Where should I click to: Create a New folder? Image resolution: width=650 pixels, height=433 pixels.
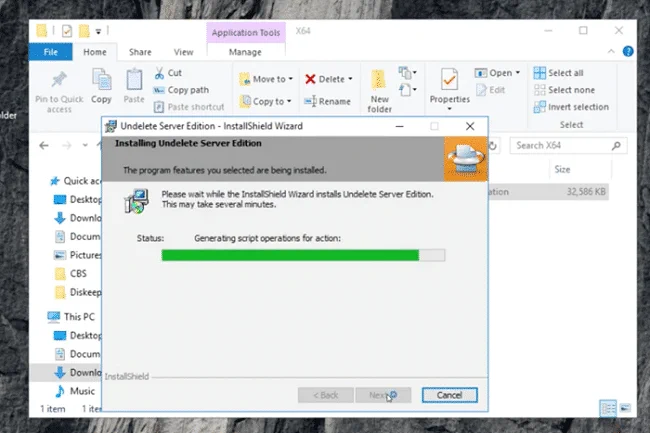coord(379,91)
